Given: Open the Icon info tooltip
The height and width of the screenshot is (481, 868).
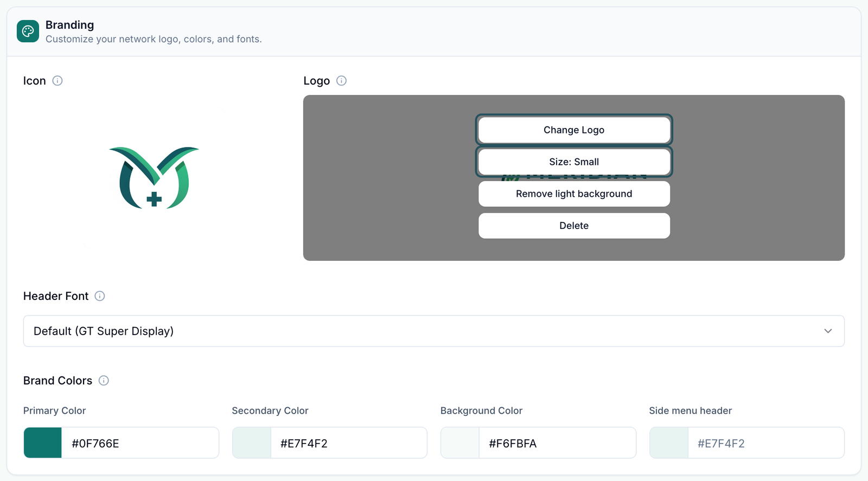Looking at the screenshot, I should click(x=58, y=81).
